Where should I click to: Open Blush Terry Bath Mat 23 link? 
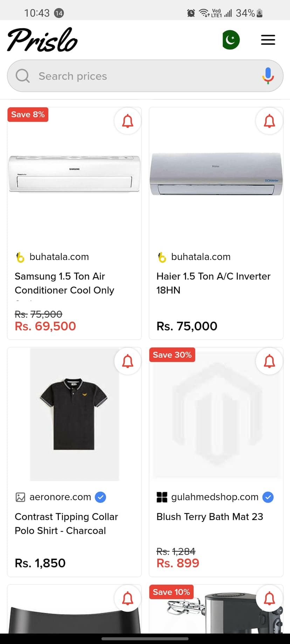[209, 517]
